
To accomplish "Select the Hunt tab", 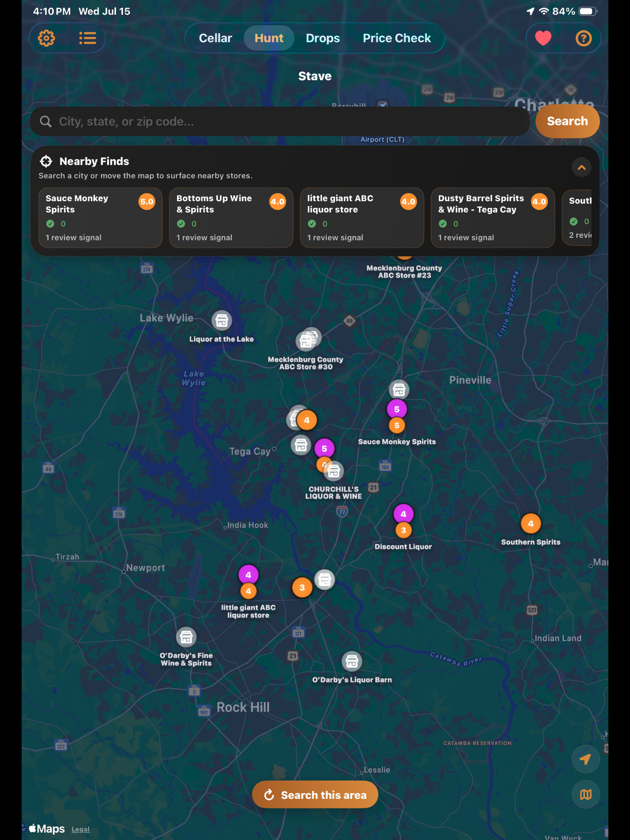I will [269, 38].
